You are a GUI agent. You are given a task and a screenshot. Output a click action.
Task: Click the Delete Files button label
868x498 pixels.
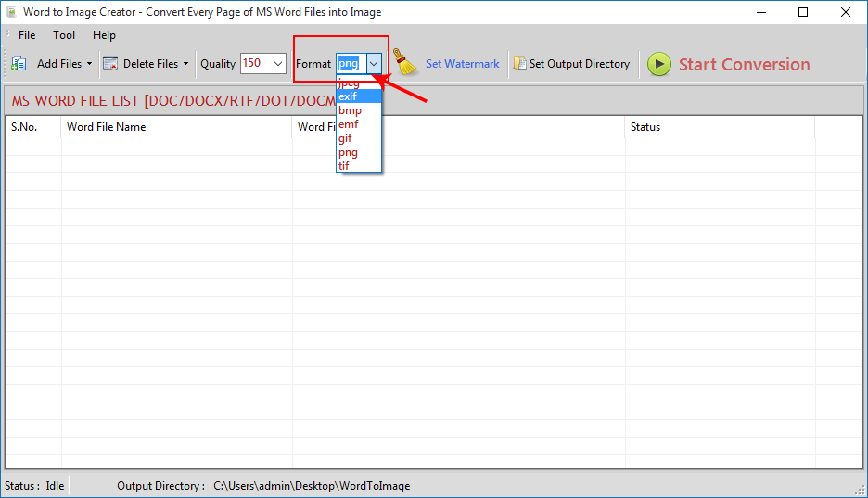150,64
